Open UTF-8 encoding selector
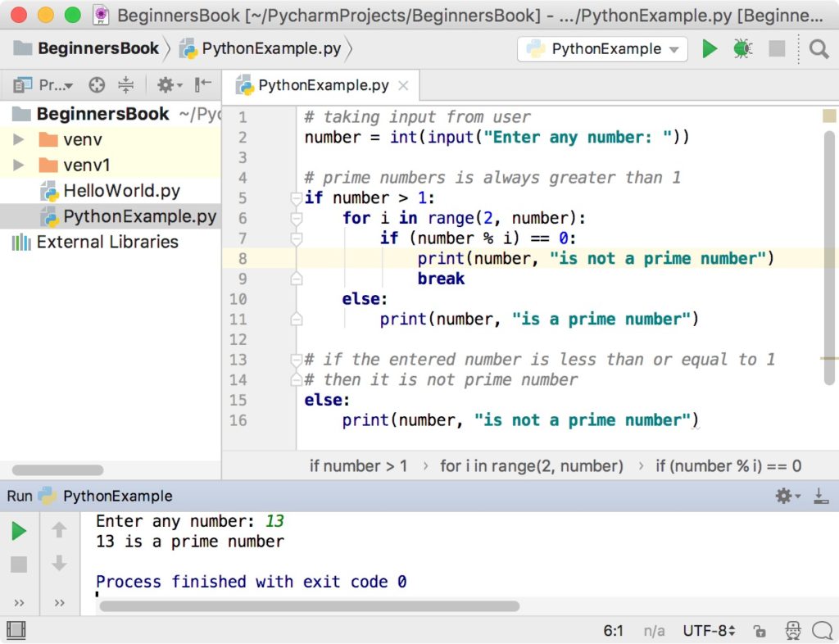Viewport: 839px width, 644px height. tap(709, 631)
